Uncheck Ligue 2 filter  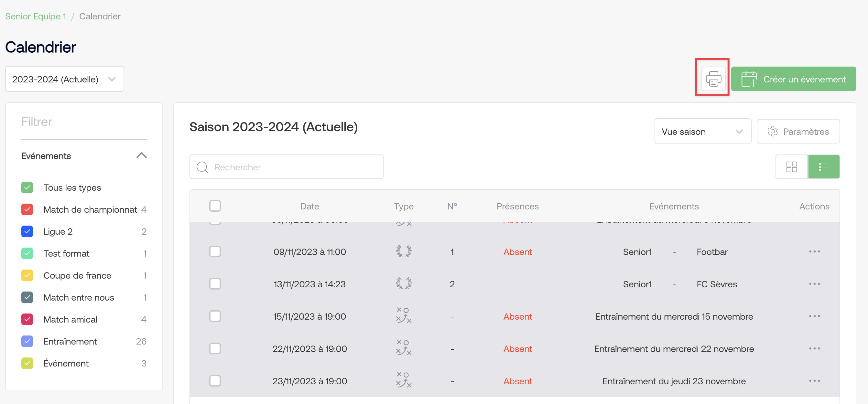tap(27, 231)
